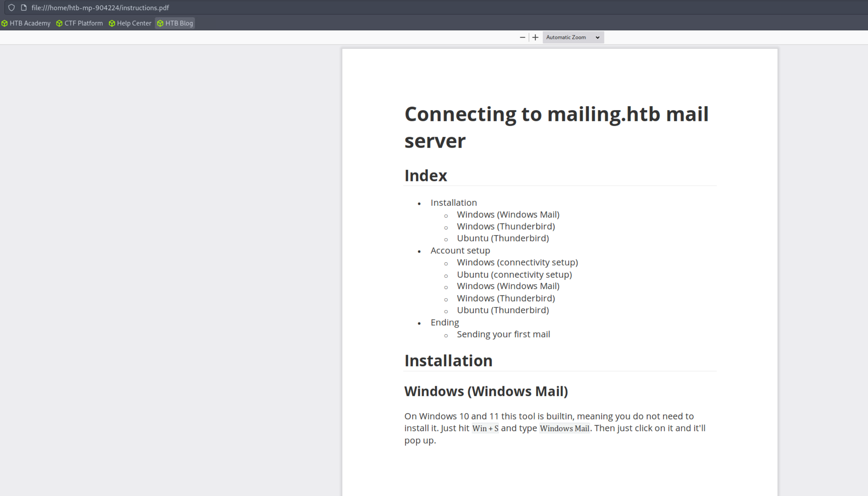Viewport: 868px width, 496px height.
Task: Click the Windows (Windows Mail) section heading
Action: tap(486, 391)
